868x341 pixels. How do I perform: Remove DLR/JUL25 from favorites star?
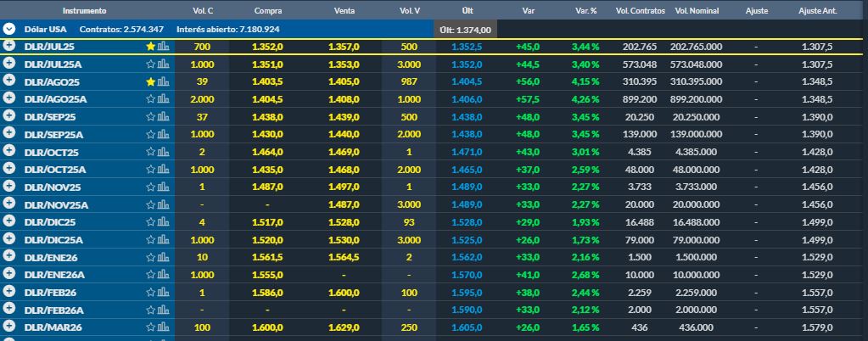151,47
